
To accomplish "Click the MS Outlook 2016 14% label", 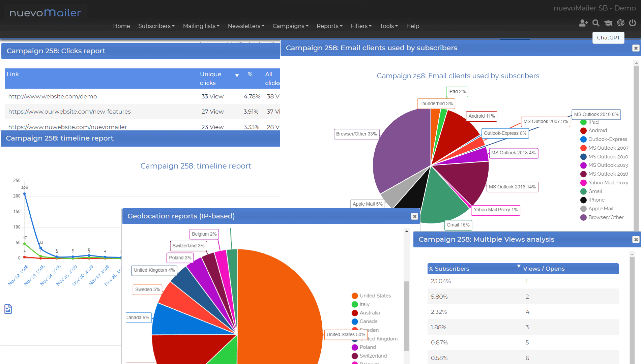I will pos(512,187).
